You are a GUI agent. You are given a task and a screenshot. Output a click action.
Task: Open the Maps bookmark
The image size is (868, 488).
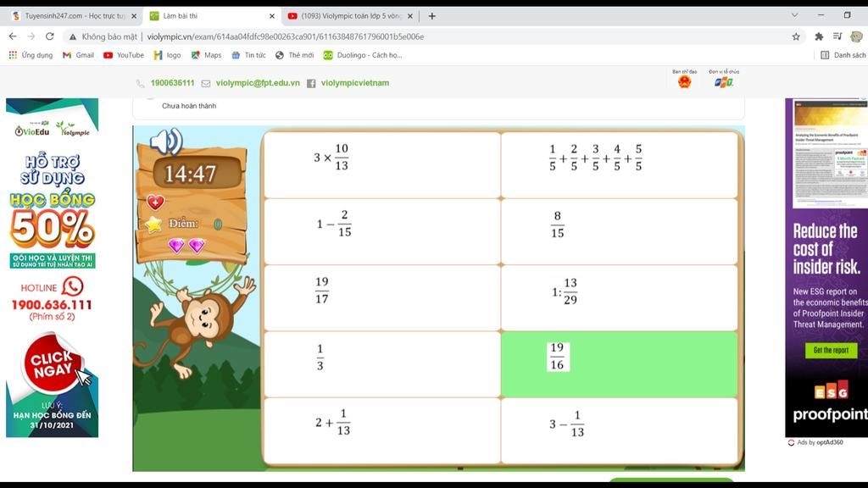[206, 55]
